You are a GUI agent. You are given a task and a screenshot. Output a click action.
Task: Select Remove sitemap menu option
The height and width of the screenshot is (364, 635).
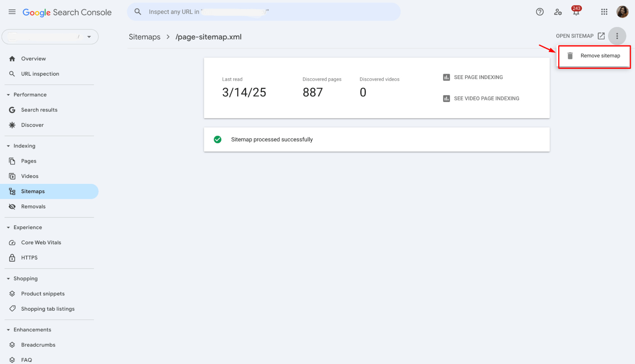[x=600, y=56]
